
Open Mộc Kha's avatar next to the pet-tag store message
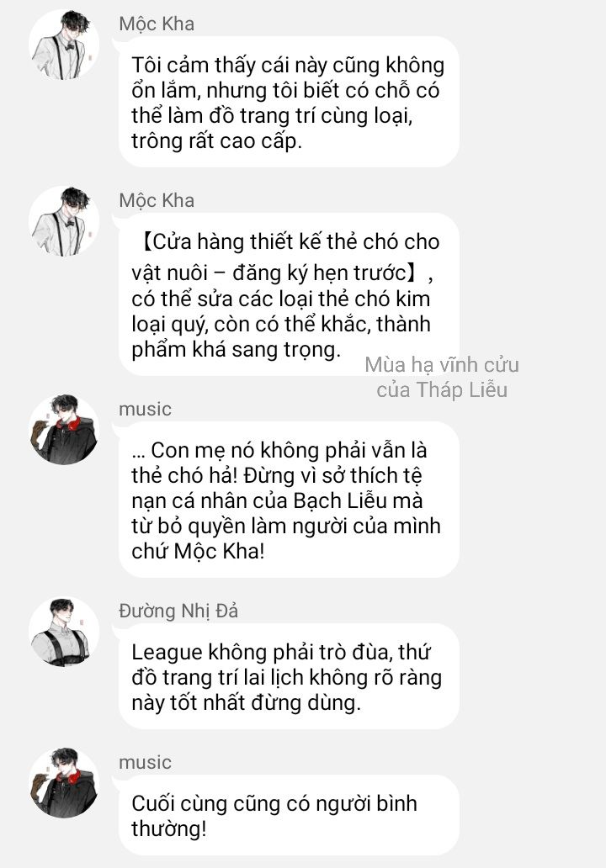64,222
